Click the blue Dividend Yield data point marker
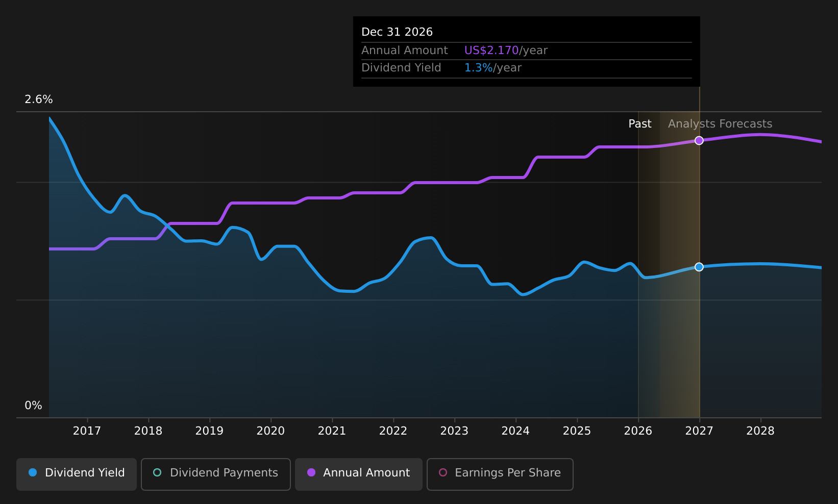Viewport: 838px width, 504px height. click(x=699, y=267)
